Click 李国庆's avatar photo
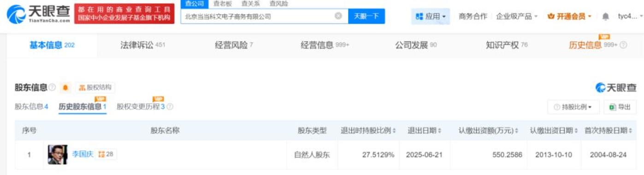This screenshot has width=644, height=175. point(58,155)
